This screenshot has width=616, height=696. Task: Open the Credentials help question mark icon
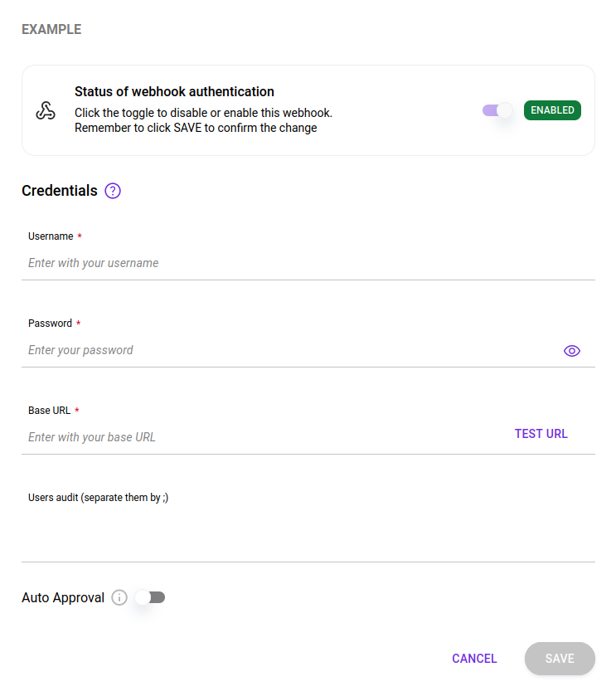pos(112,191)
